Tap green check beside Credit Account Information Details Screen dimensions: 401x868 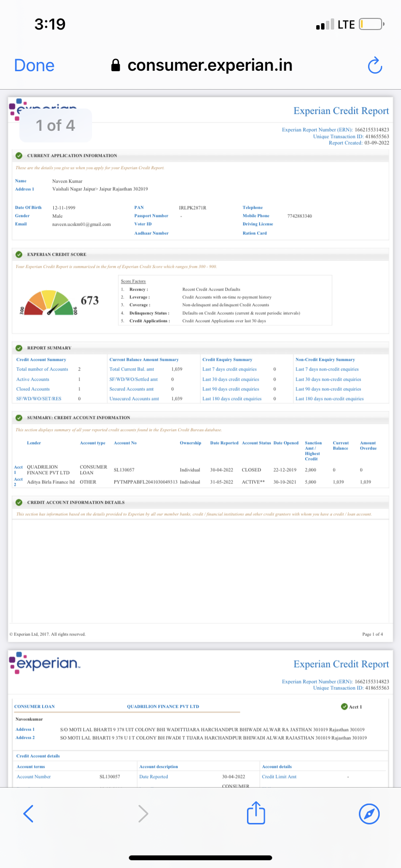point(19,502)
